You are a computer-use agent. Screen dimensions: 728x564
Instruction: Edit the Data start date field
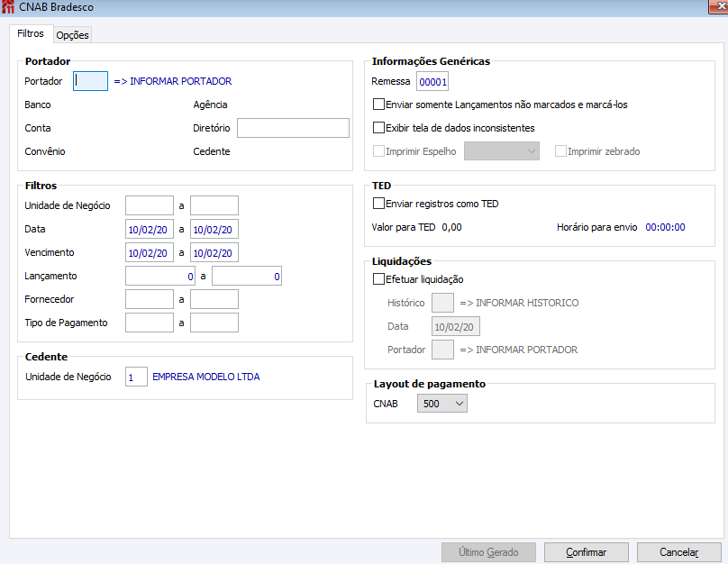pyautogui.click(x=150, y=230)
